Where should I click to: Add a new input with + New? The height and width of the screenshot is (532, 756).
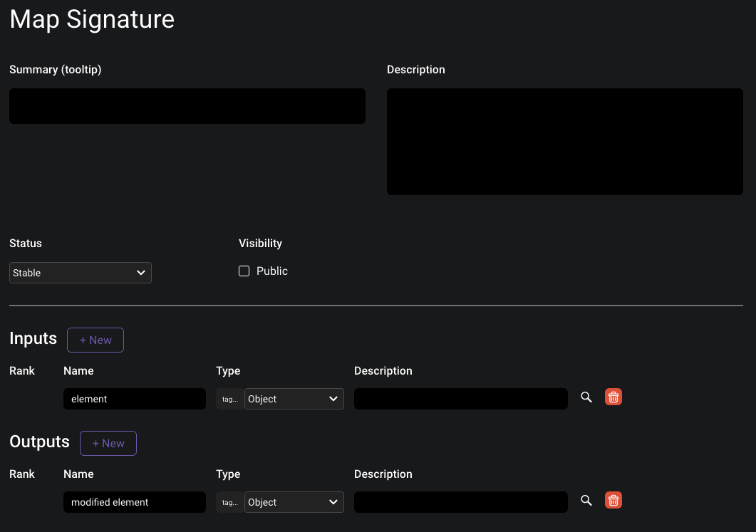pos(95,340)
